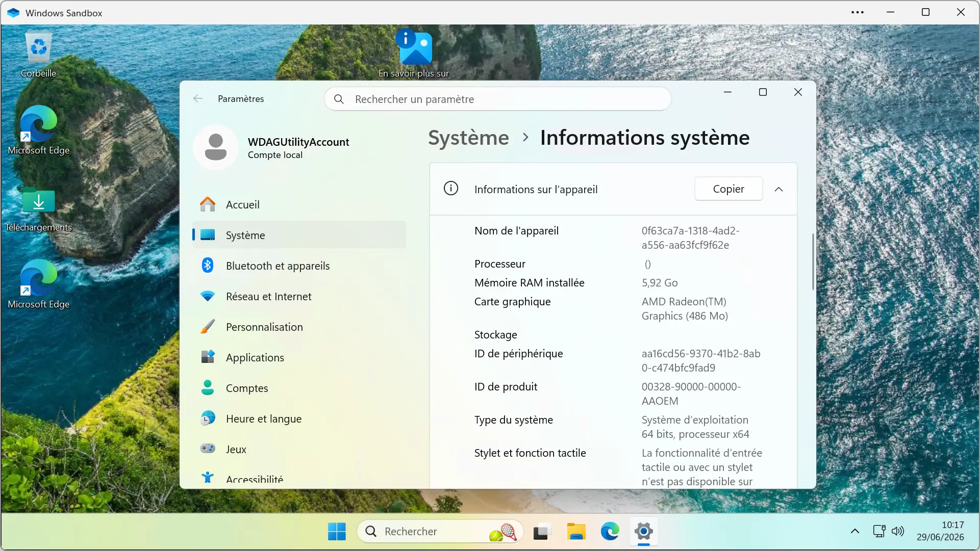Click the 'AMD Radeon(TM)' graphics value
This screenshot has height=551, width=980.
coord(684,301)
